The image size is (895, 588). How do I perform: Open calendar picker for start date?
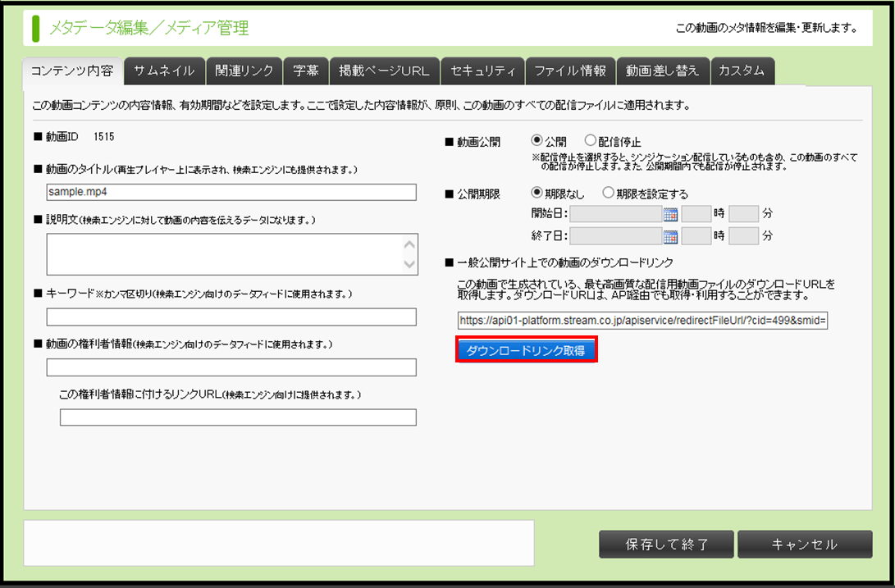point(670,215)
